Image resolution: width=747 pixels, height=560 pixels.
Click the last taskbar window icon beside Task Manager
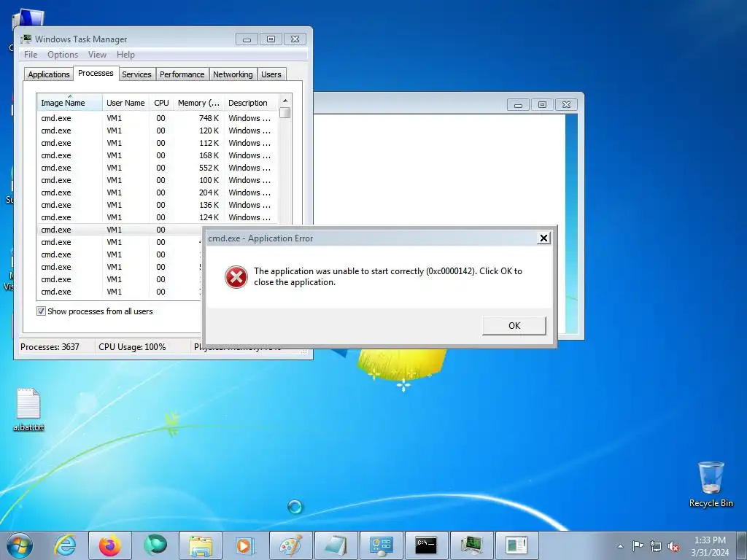point(517,545)
